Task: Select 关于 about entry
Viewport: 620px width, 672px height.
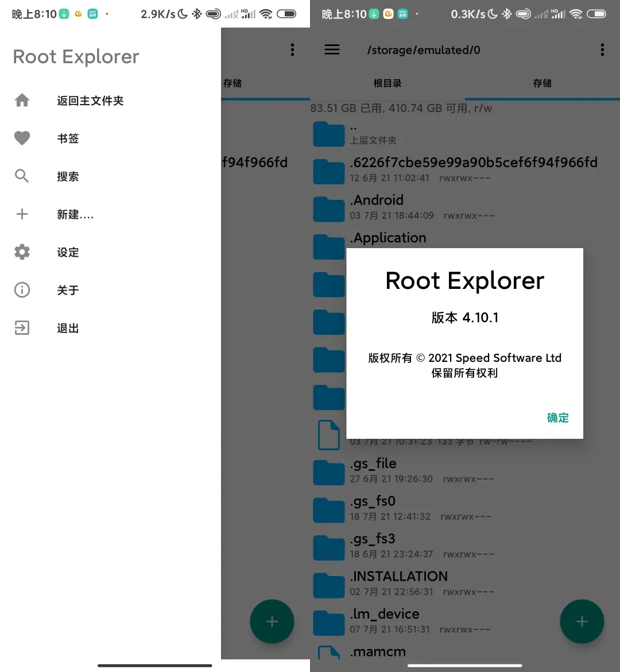Action: pos(68,290)
